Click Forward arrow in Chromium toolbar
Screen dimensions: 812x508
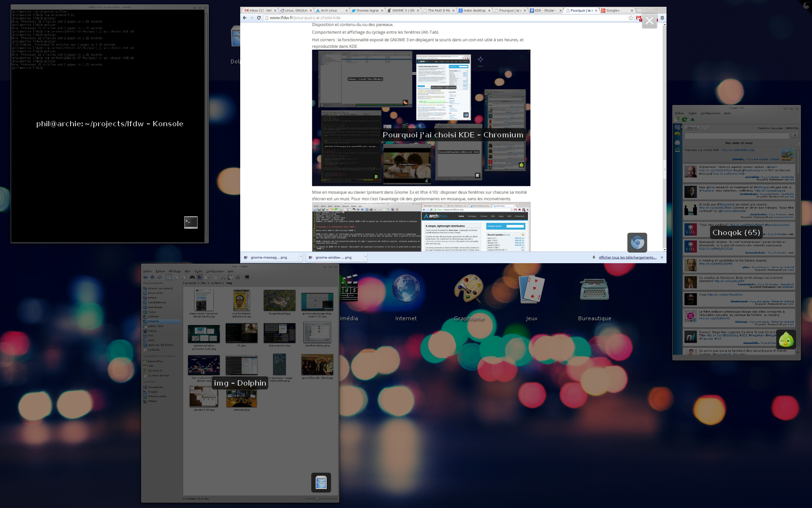(251, 18)
